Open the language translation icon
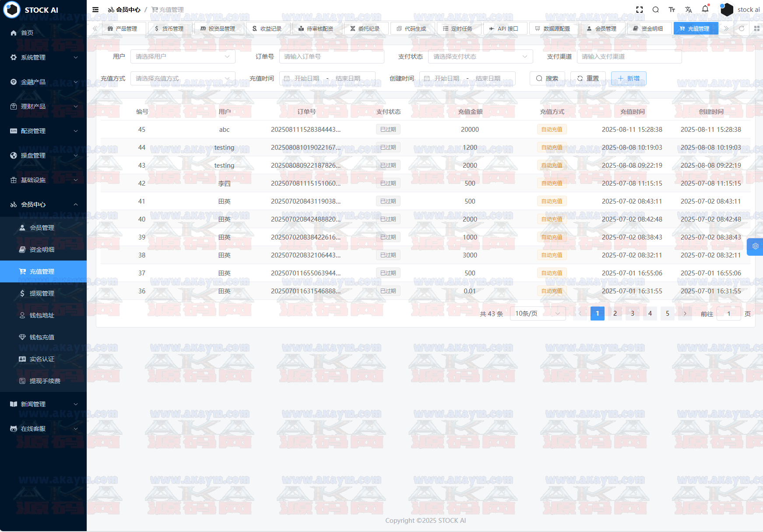 pyautogui.click(x=689, y=10)
